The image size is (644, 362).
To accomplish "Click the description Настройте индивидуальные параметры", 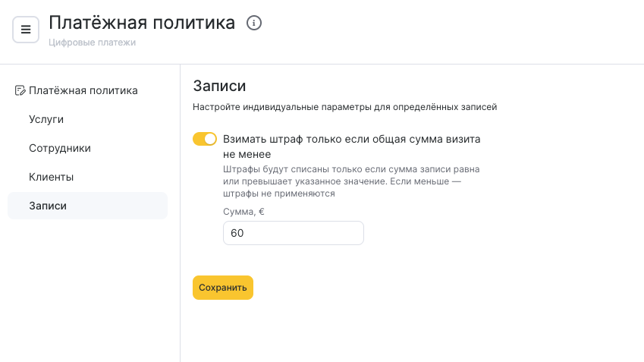I will pyautogui.click(x=344, y=107).
